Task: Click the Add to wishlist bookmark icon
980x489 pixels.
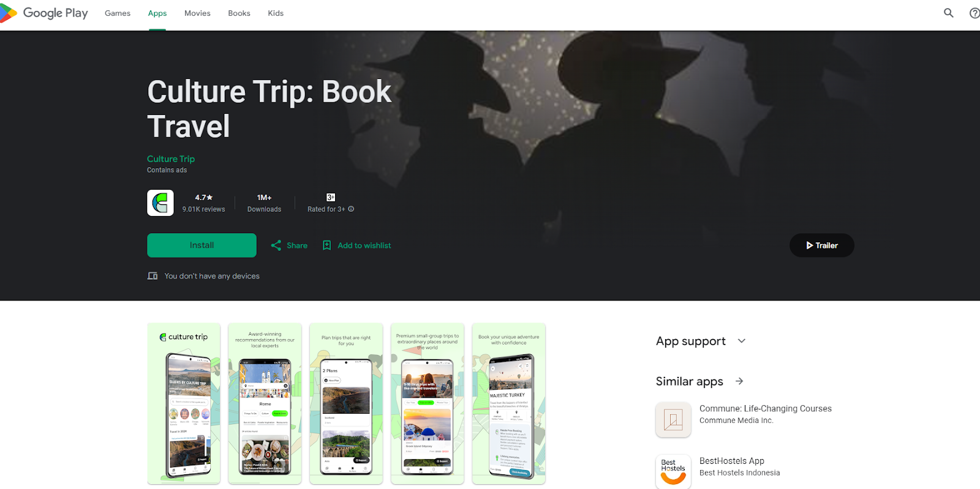Action: [x=327, y=245]
